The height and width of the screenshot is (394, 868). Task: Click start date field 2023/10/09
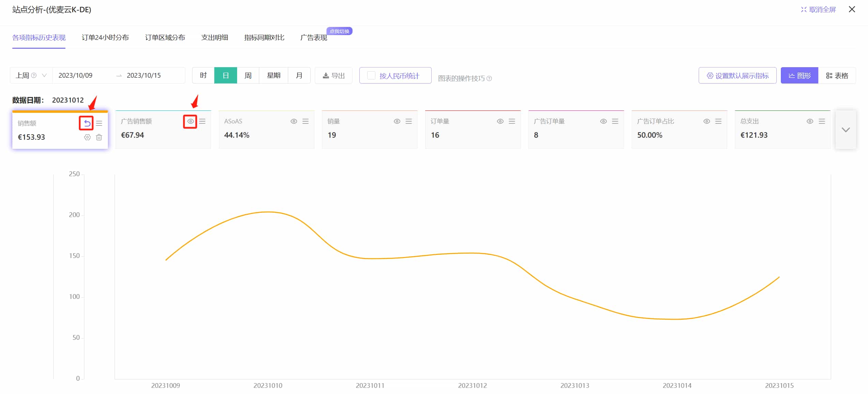(76, 75)
